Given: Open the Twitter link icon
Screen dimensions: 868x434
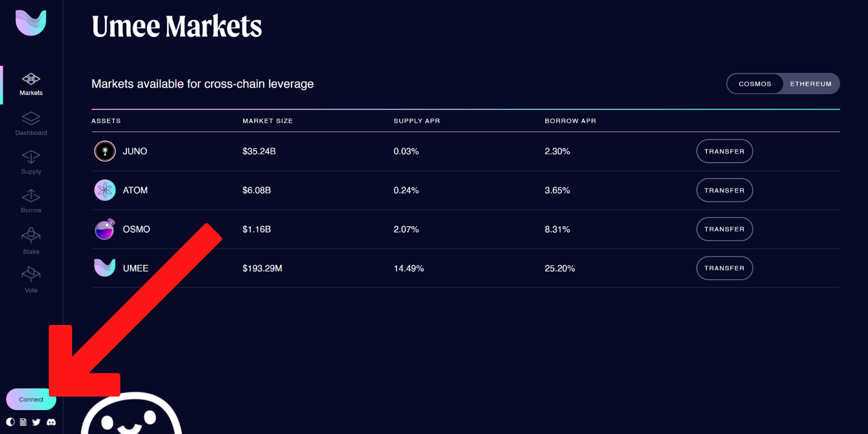Looking at the screenshot, I should (36, 422).
